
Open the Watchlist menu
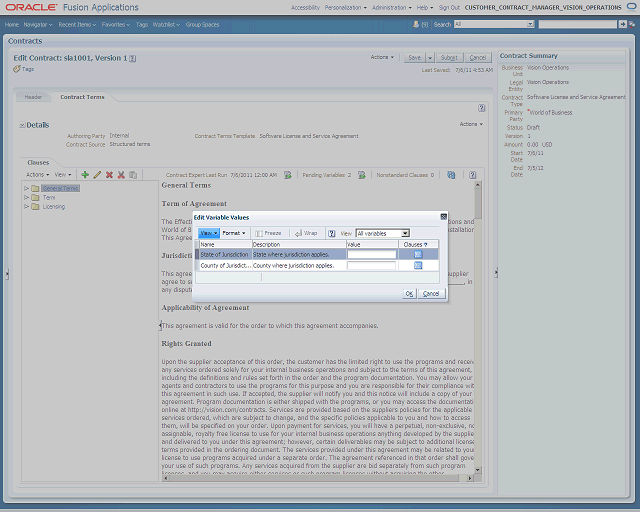[x=166, y=24]
